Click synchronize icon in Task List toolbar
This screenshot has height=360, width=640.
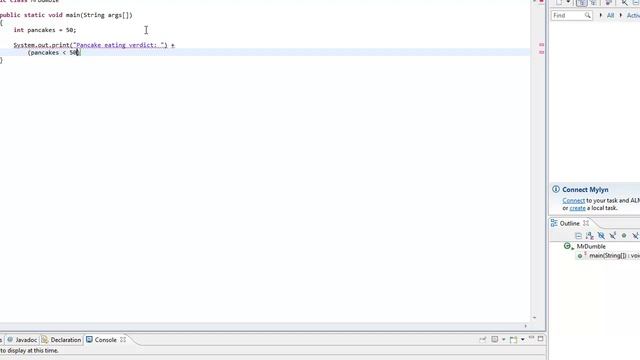coord(624,2)
